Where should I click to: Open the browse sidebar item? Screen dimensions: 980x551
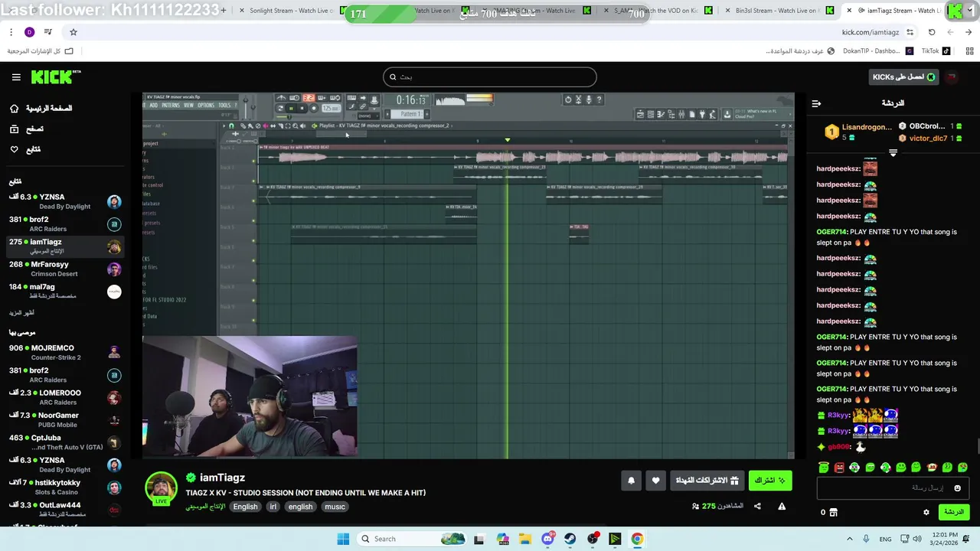pos(27,129)
